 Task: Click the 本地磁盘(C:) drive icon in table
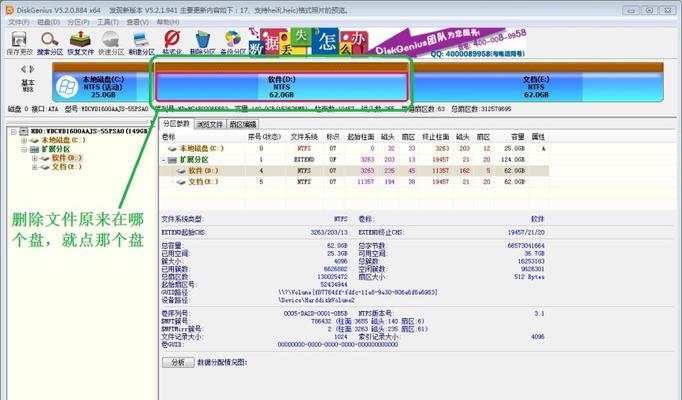(173, 149)
